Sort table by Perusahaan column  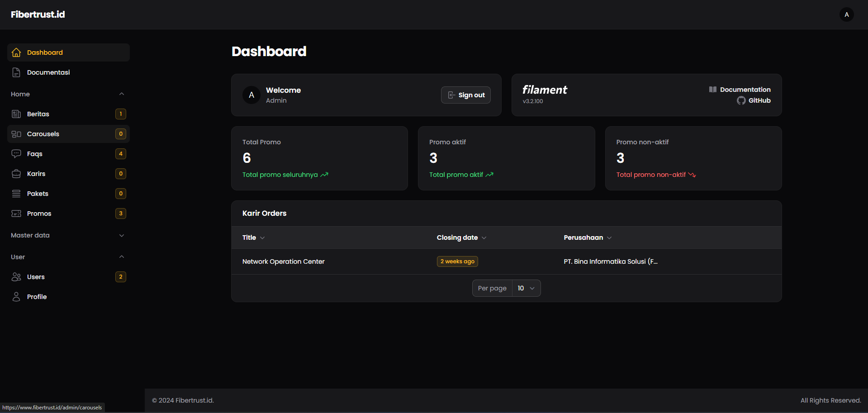(588, 237)
